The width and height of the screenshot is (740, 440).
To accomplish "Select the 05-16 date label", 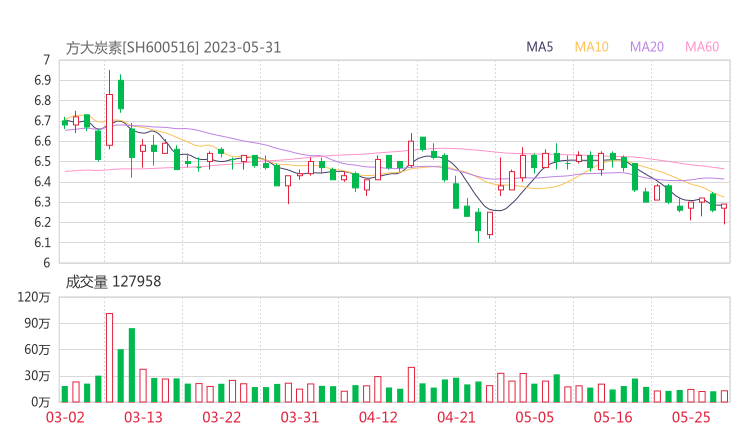I will point(613,417).
